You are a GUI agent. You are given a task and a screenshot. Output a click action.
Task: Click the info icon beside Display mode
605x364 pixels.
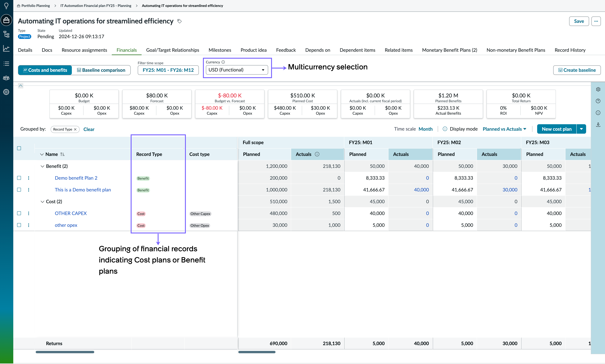click(445, 129)
